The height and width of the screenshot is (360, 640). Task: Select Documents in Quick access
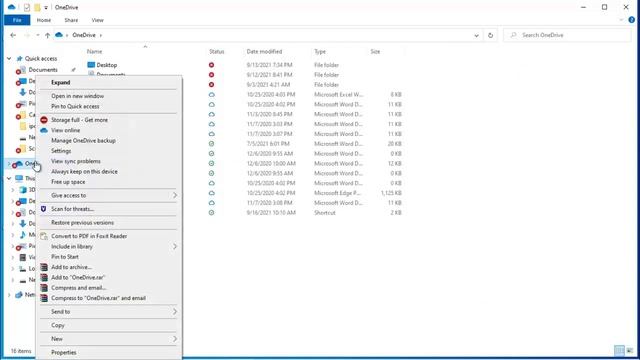click(x=43, y=70)
